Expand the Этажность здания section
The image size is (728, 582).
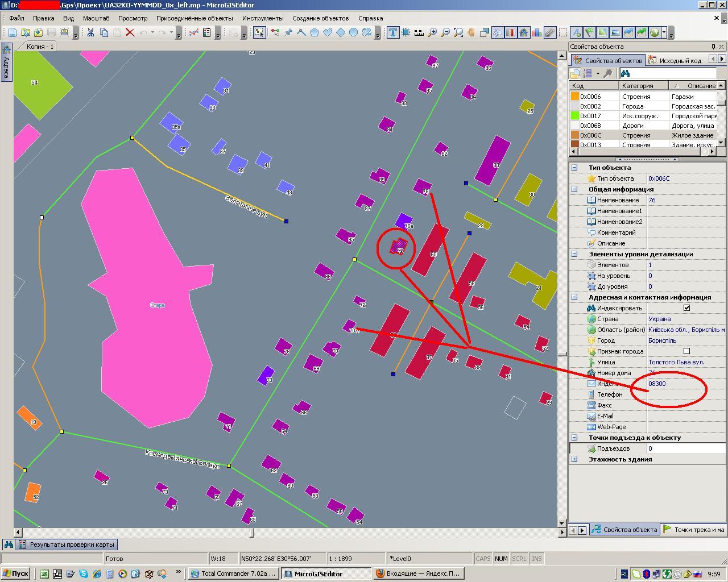point(574,459)
